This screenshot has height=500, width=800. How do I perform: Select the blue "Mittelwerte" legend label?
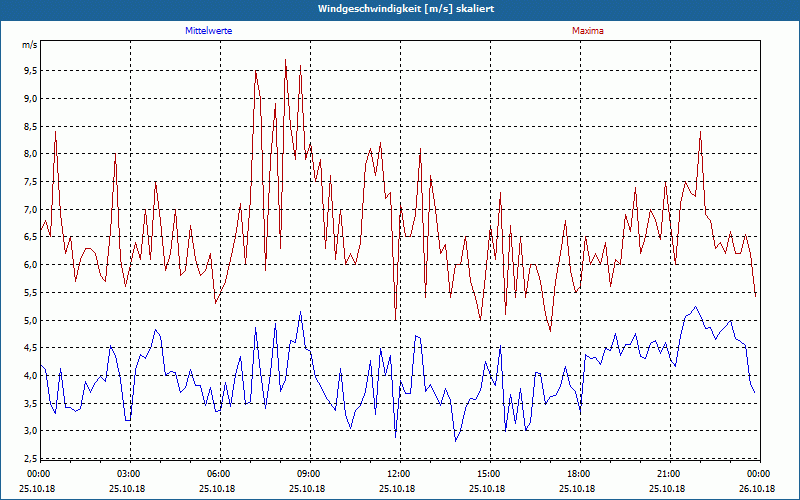click(x=209, y=31)
